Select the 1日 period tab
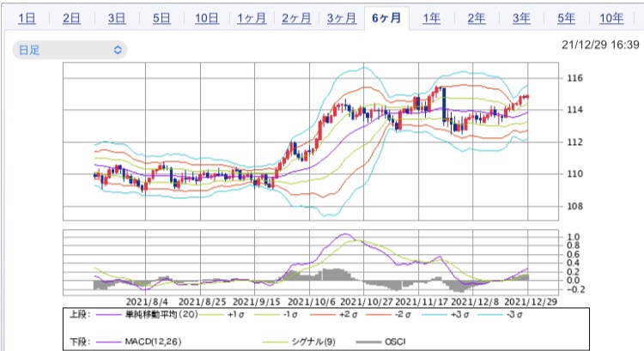This screenshot has width=644, height=351. (x=27, y=18)
